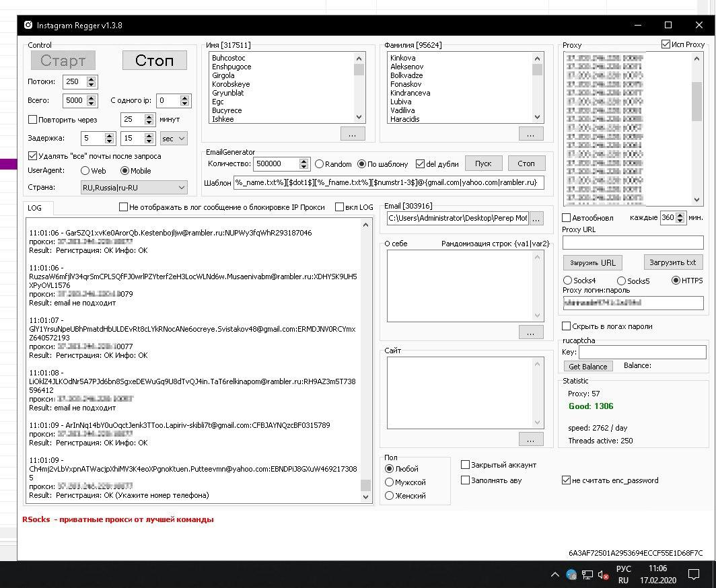The width and height of the screenshot is (716, 588).
Task: Open browse button under Имя list
Action: coord(353,133)
